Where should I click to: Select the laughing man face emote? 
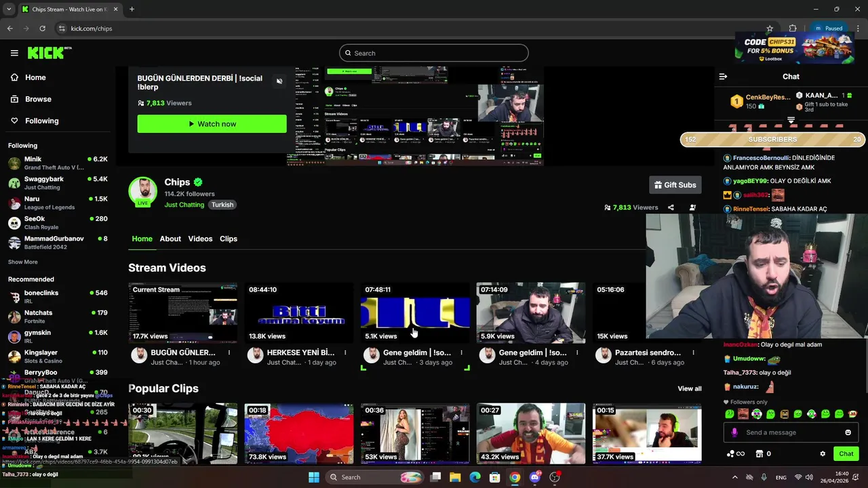pos(743,413)
